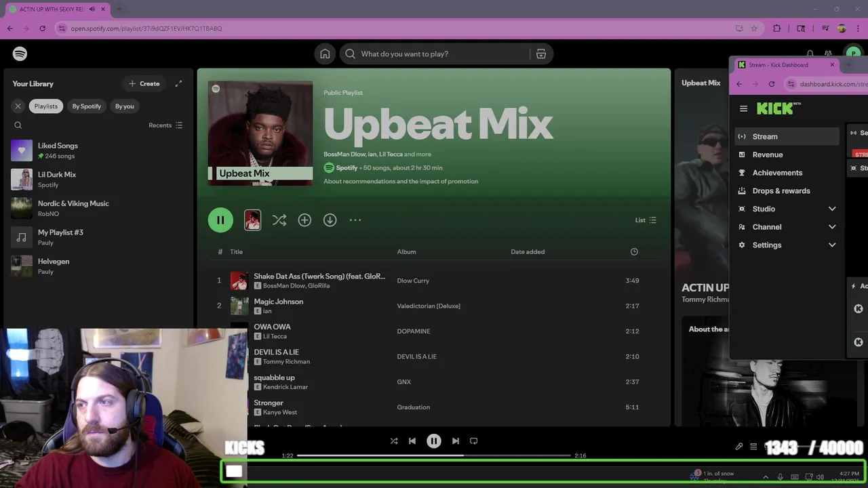Bookmark the Spotify page with star
The width and height of the screenshot is (868, 488).
754,28
